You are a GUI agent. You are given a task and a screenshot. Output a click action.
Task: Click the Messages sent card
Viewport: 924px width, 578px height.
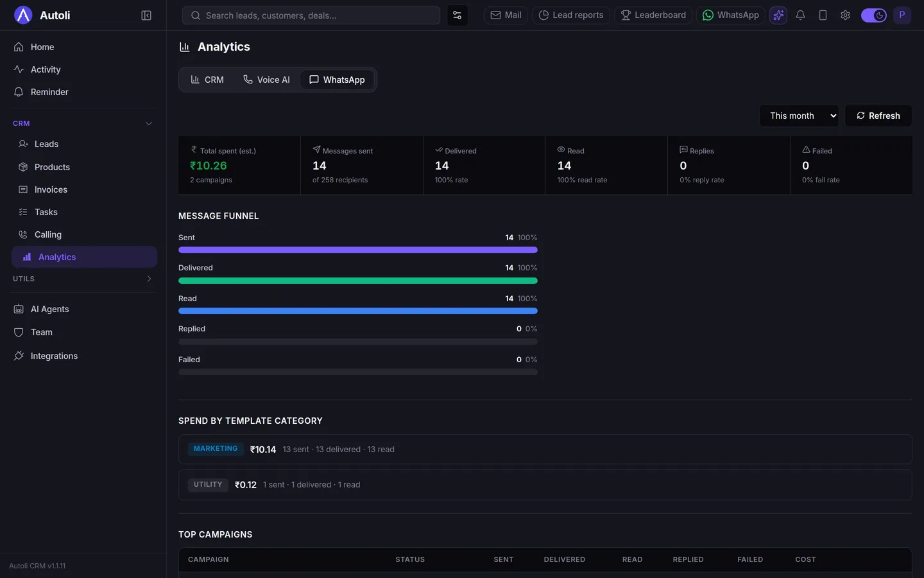362,165
